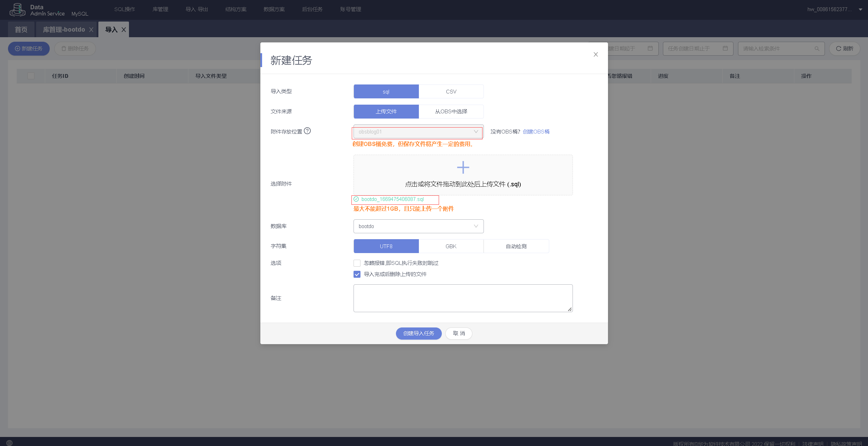Switch import type to CSV
The width and height of the screenshot is (868, 446).
(x=451, y=91)
